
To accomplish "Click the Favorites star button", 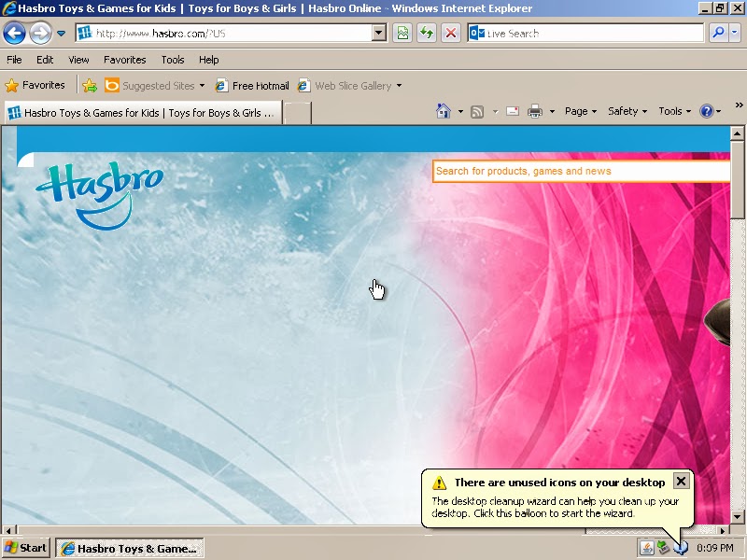I will tap(35, 85).
